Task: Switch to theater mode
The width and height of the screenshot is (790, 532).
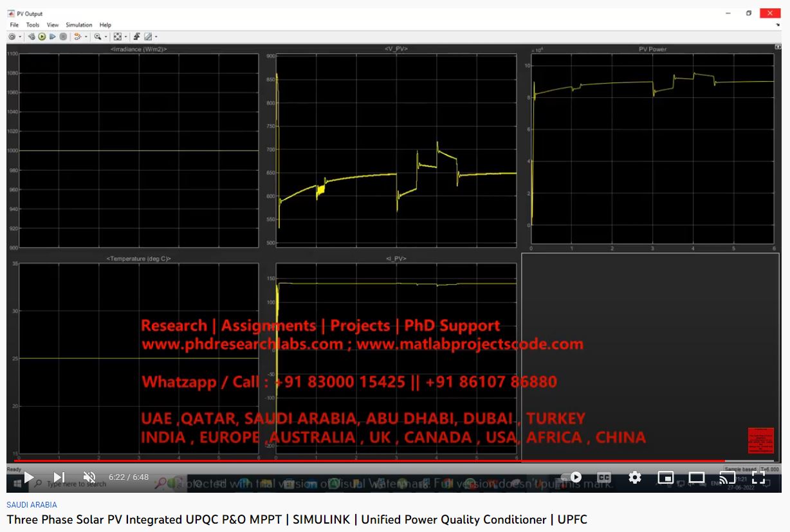Action: tap(697, 477)
